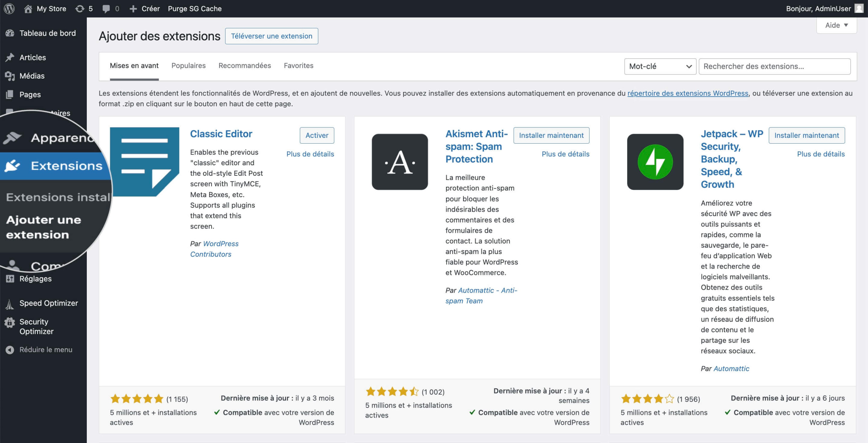Click the Akismet star rating
The height and width of the screenshot is (443, 868).
[392, 392]
